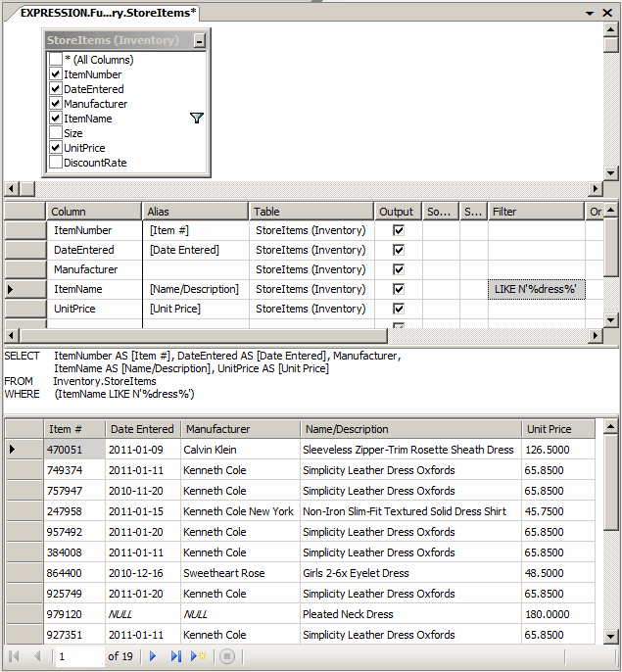Click the Date Entered results column header
This screenshot has height=672, width=622.
tap(143, 429)
